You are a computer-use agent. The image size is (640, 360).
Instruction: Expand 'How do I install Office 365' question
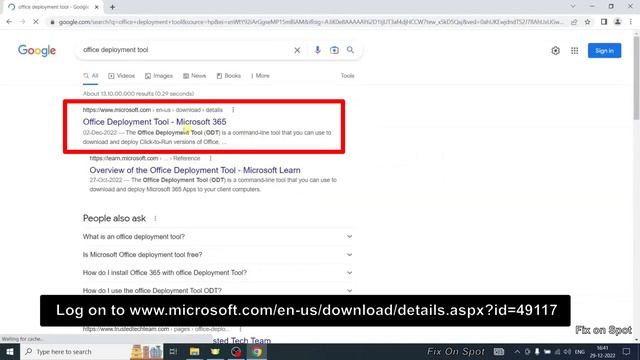(218, 273)
